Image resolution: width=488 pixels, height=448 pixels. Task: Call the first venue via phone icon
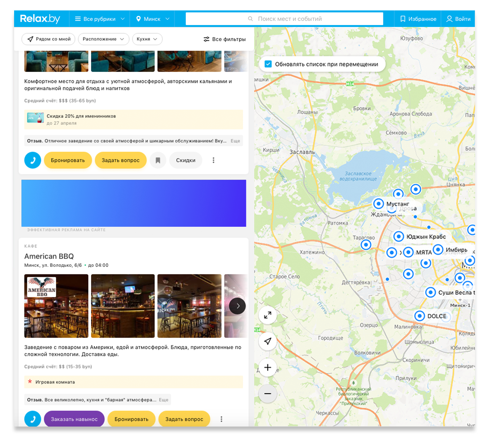pos(33,160)
